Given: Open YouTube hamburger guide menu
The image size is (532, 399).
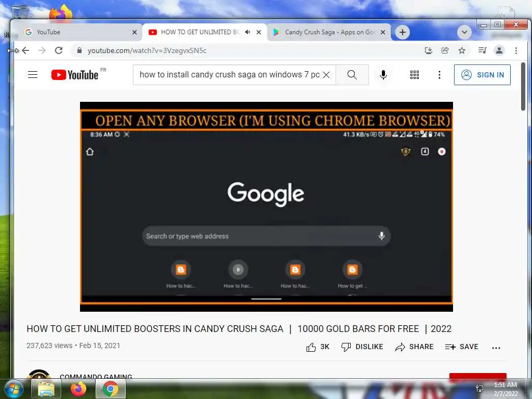Looking at the screenshot, I should tap(33, 74).
